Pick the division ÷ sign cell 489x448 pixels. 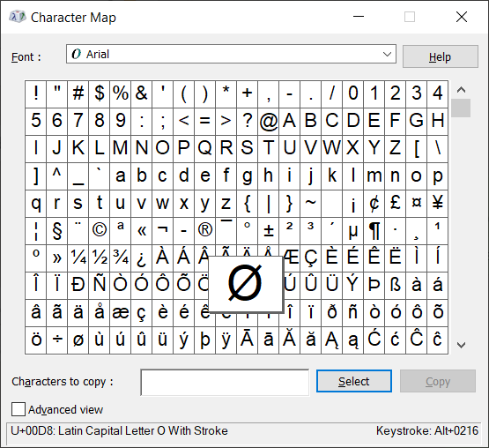pos(56,340)
